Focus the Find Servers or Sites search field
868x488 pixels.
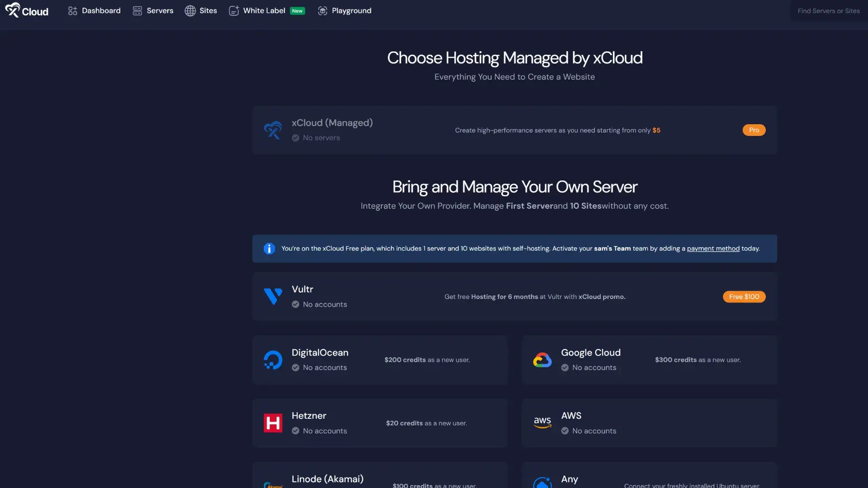click(829, 11)
